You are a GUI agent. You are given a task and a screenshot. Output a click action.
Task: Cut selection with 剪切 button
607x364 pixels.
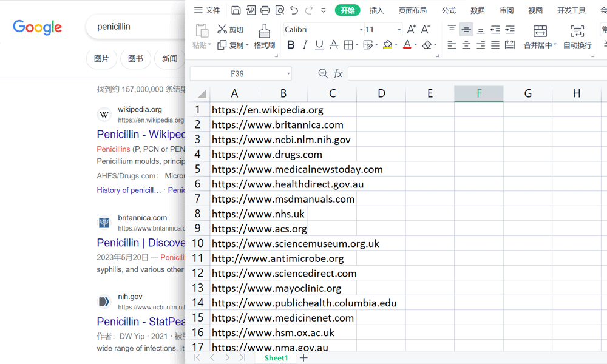(x=230, y=29)
